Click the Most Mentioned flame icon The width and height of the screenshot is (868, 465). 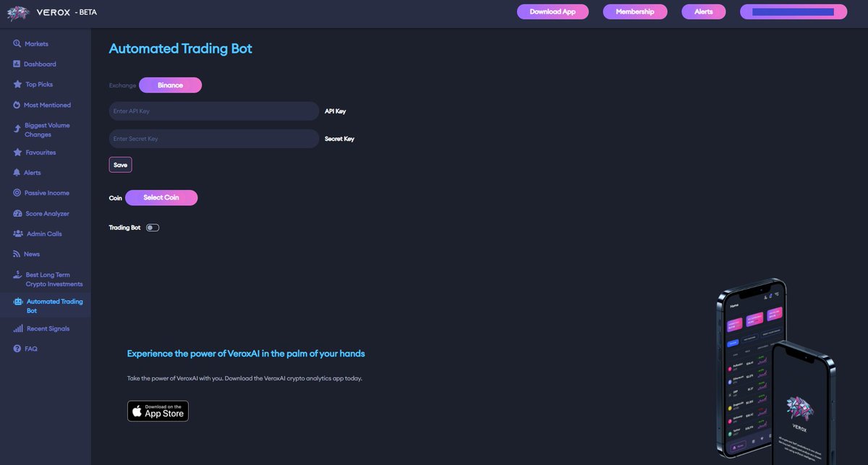(17, 105)
